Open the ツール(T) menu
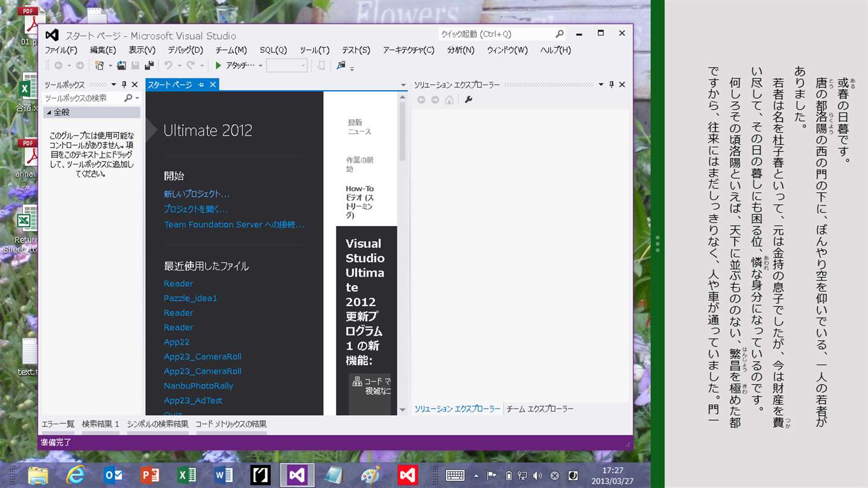 (315, 50)
